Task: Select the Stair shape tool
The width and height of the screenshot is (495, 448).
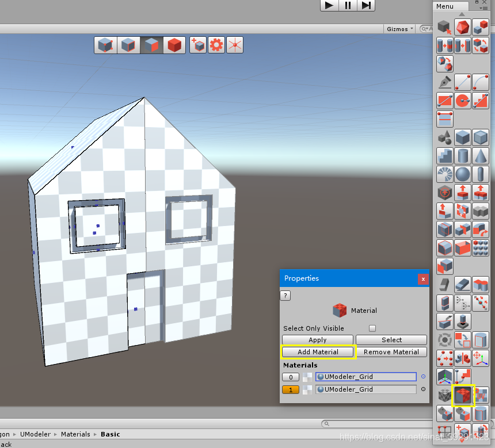Action: coord(445,156)
